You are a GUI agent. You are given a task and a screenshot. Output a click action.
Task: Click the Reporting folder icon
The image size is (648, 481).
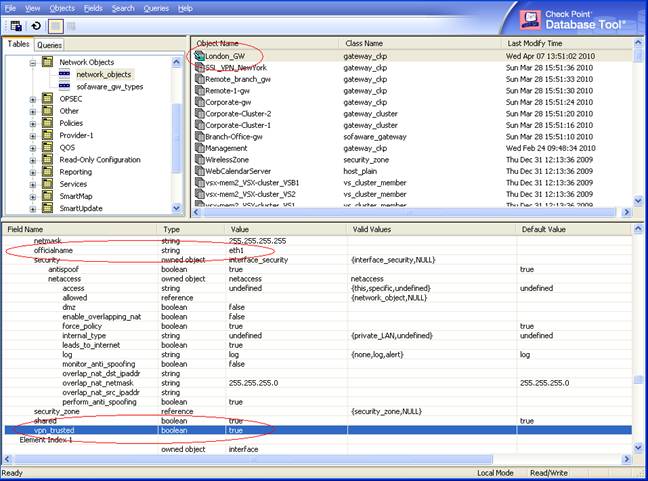tap(48, 171)
